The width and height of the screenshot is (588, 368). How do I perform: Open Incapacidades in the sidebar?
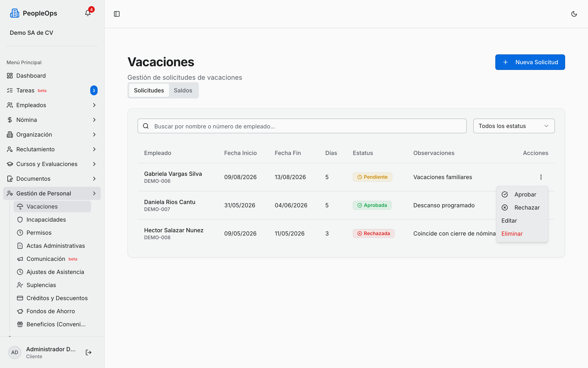pyautogui.click(x=52, y=220)
